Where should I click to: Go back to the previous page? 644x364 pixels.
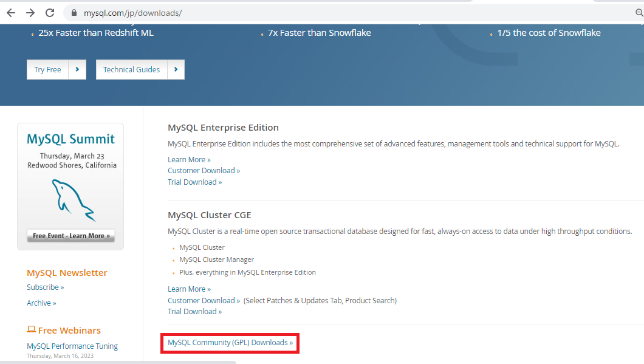point(11,13)
